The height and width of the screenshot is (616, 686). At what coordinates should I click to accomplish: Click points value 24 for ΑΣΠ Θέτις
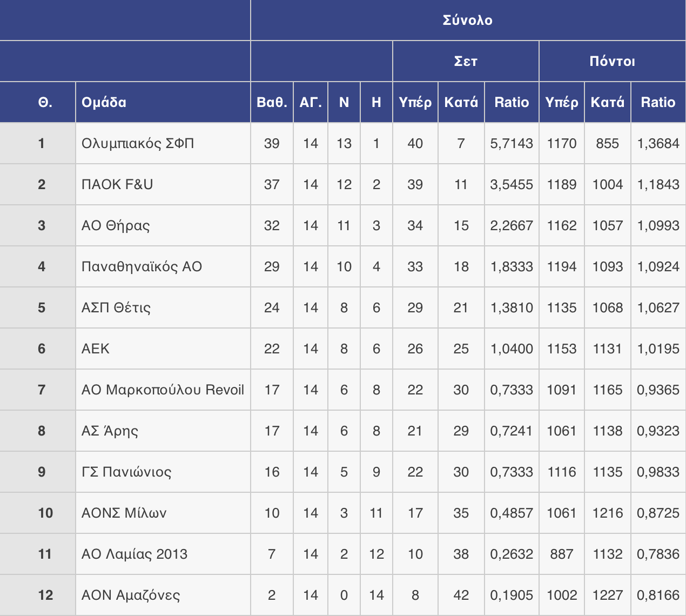(x=272, y=307)
